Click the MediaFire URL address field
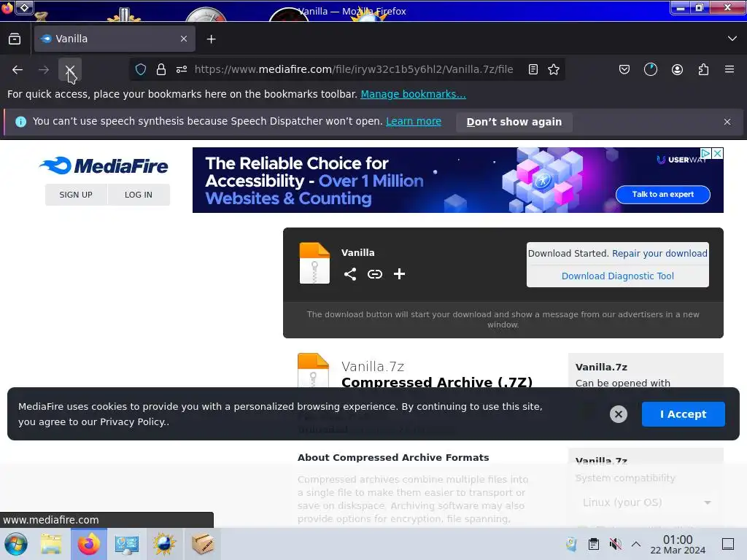 [x=354, y=69]
